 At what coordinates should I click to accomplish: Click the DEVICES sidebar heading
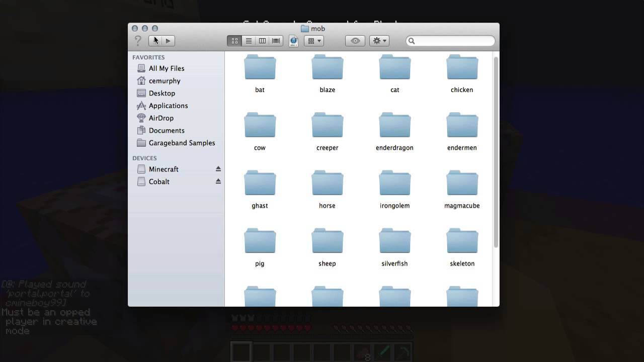(144, 158)
